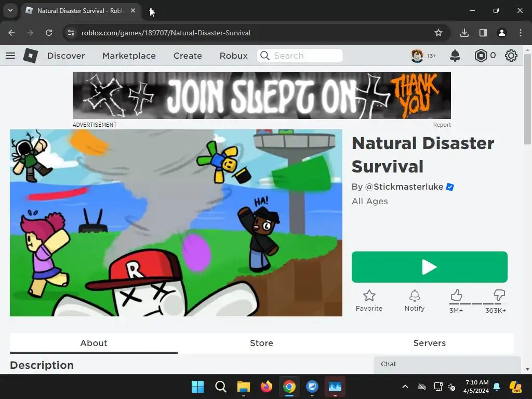532x399 pixels.
Task: Open Chrome three-dot menu
Action: click(x=521, y=33)
